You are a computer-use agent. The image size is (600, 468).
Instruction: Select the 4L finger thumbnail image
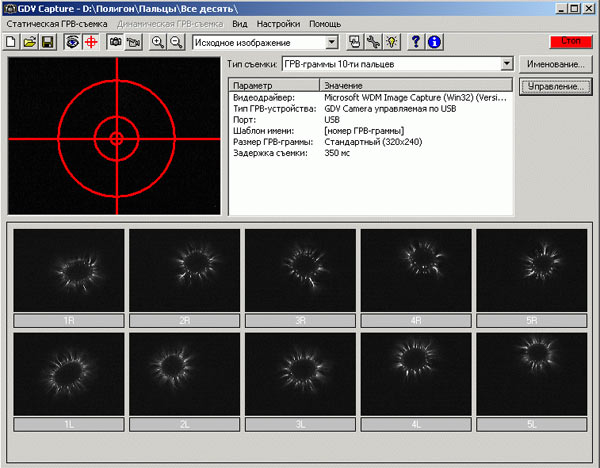click(416, 374)
